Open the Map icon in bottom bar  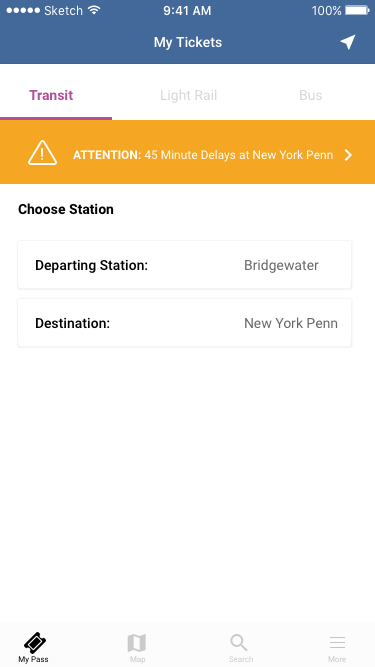(137, 643)
